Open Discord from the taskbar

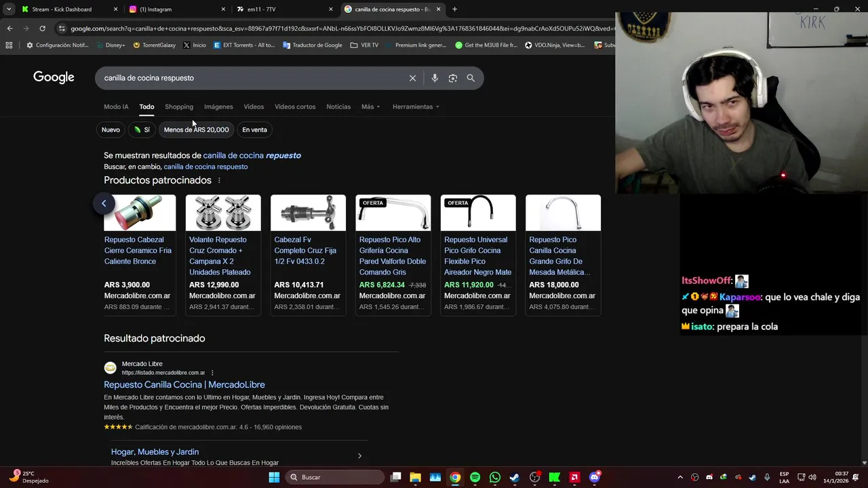coord(595,477)
